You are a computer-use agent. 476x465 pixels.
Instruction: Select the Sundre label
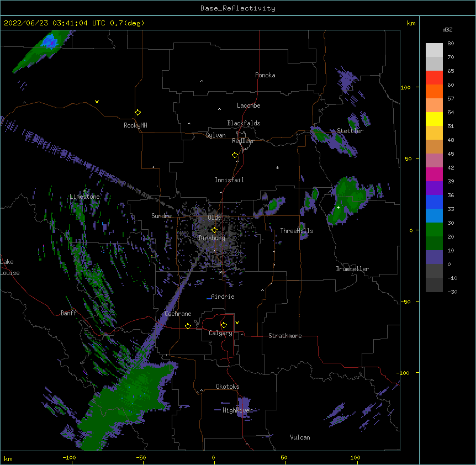[161, 216]
